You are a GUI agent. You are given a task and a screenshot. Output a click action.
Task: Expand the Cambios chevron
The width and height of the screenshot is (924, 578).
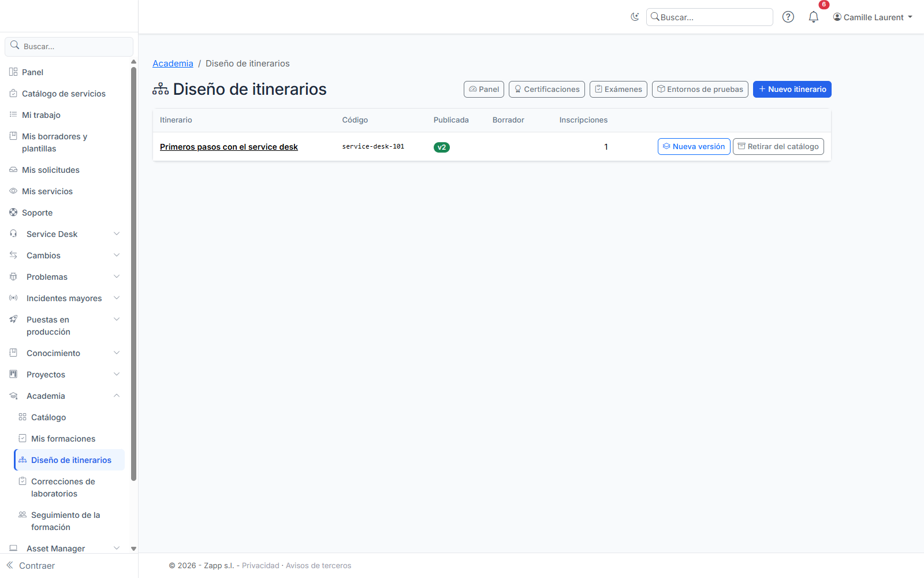click(x=117, y=255)
